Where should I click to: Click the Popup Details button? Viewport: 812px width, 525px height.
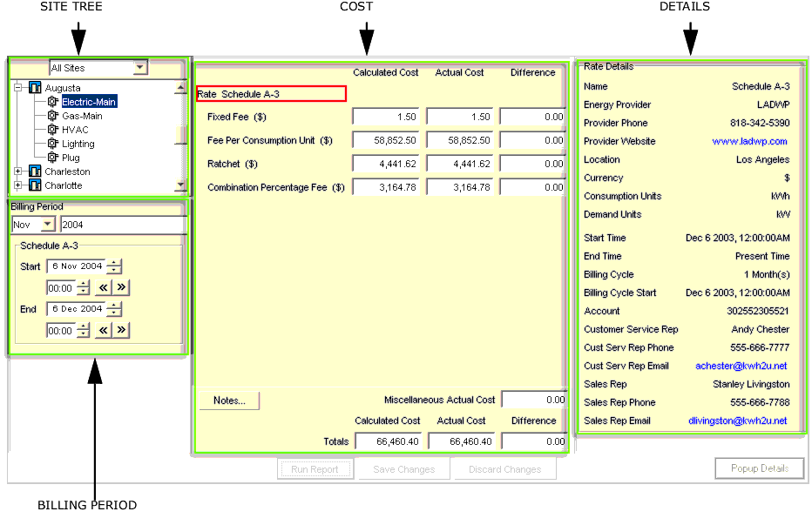click(x=760, y=468)
